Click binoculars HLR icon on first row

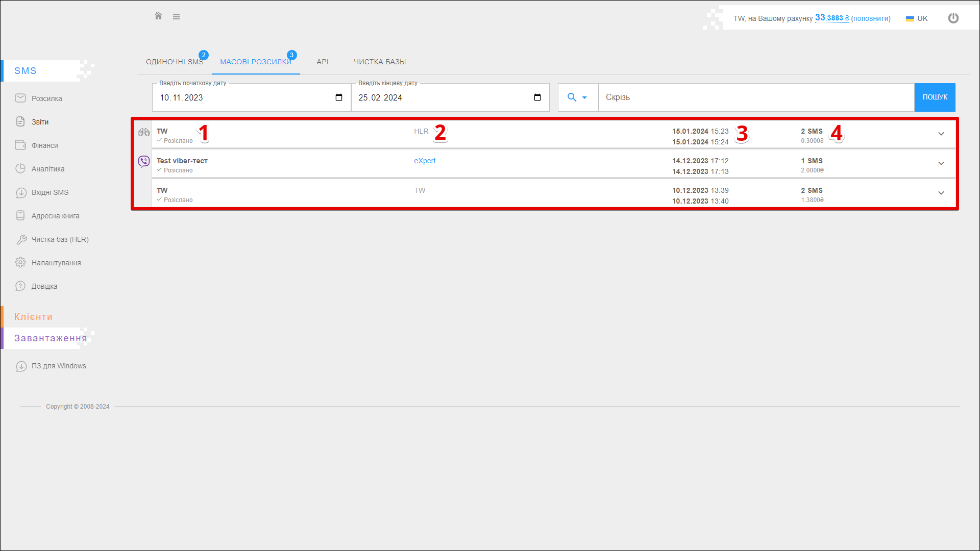pyautogui.click(x=144, y=133)
